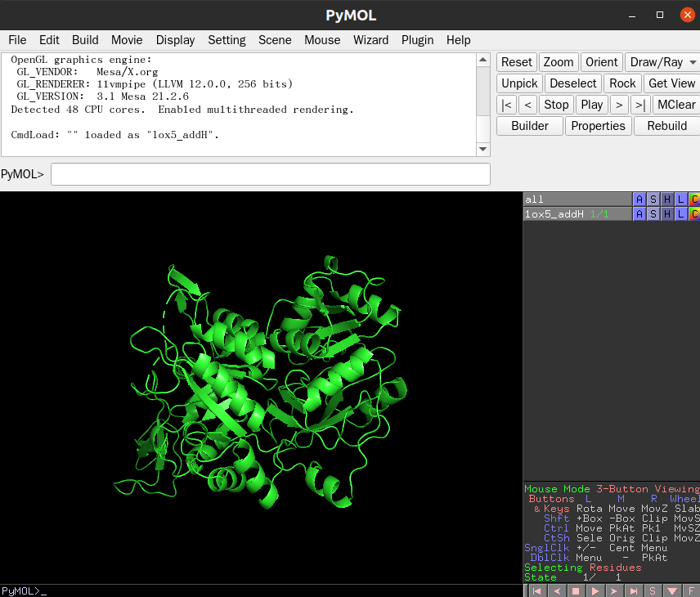Screen dimensions: 700x597
Task: Go to last frame with >| button
Action: [x=640, y=105]
